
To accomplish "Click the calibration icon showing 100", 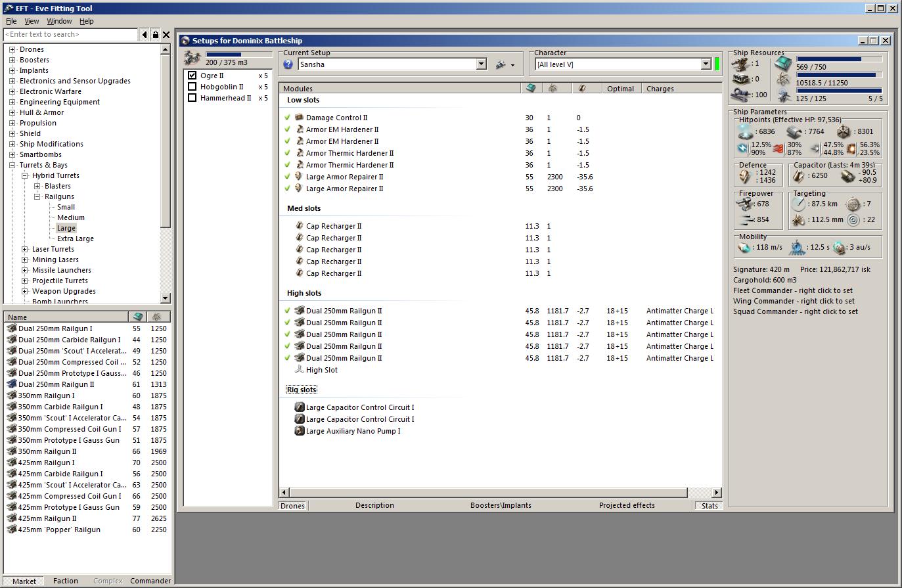I will tap(742, 95).
